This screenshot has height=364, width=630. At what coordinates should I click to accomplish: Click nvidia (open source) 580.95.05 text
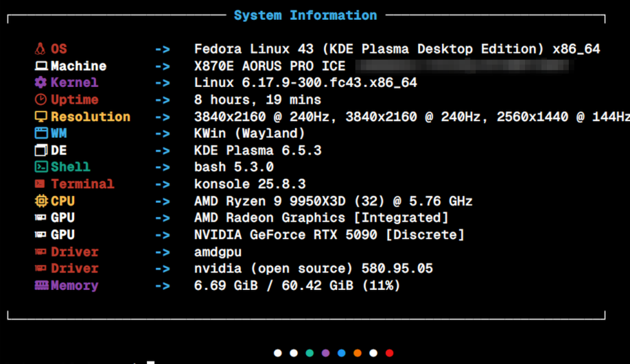tap(314, 269)
